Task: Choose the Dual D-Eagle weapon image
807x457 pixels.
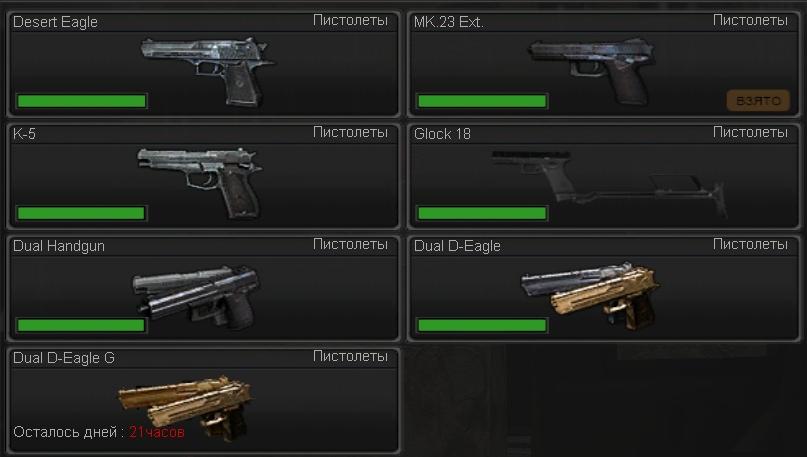Action: click(590, 296)
